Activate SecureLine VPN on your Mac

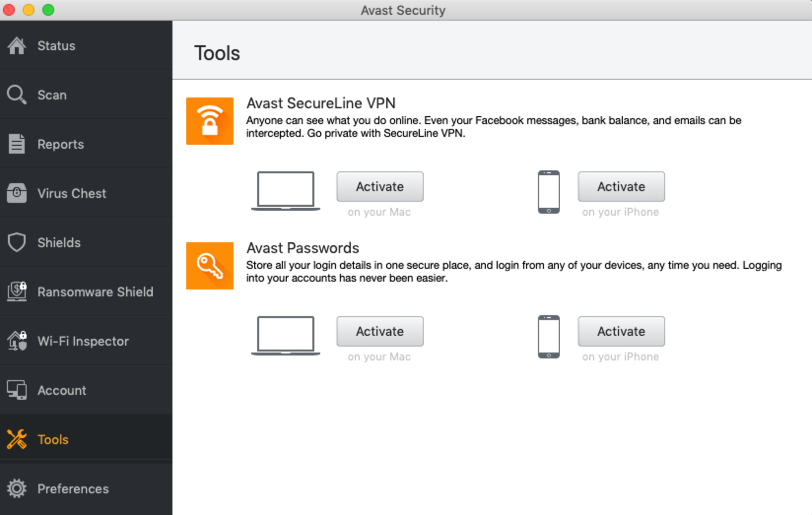click(x=379, y=187)
